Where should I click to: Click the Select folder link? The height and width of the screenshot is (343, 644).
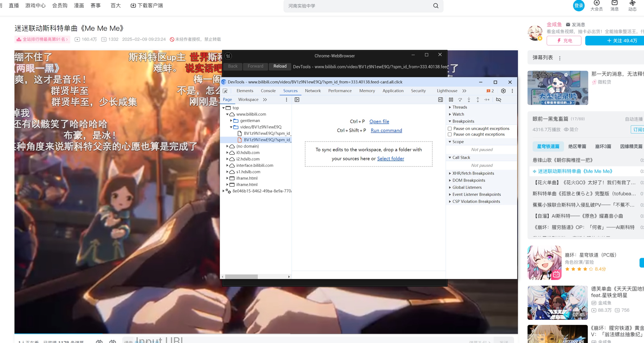391,159
